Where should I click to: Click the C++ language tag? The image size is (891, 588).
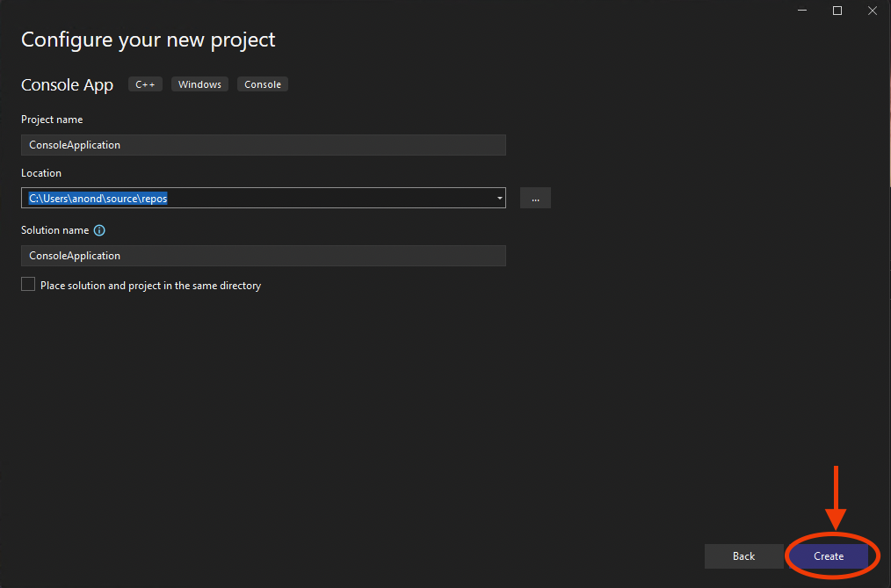pyautogui.click(x=145, y=84)
